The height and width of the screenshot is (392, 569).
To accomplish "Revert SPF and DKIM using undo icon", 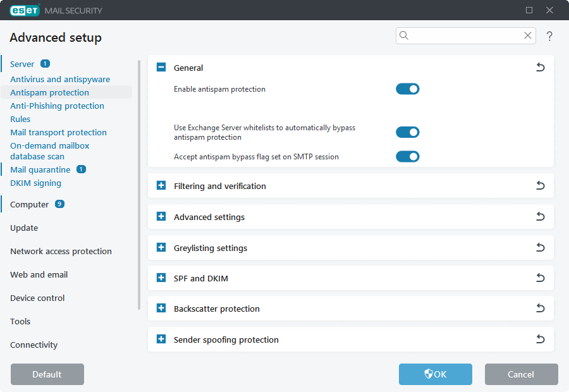I will click(x=541, y=278).
